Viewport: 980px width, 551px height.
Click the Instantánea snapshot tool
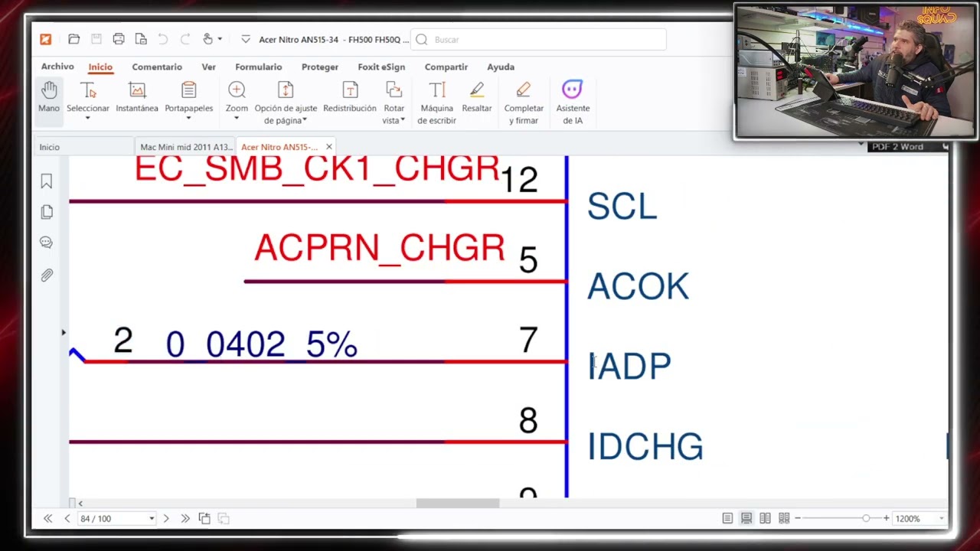click(x=137, y=96)
